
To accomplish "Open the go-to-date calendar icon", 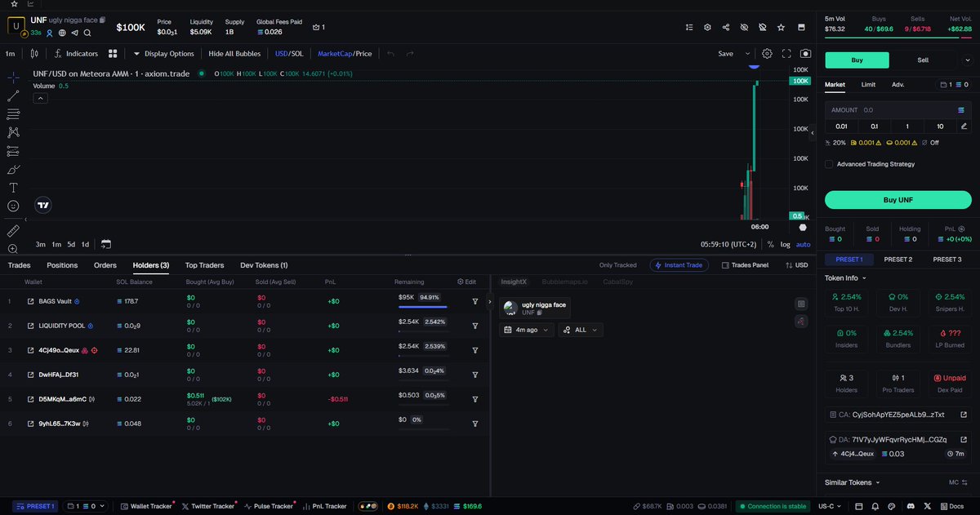I will 106,244.
